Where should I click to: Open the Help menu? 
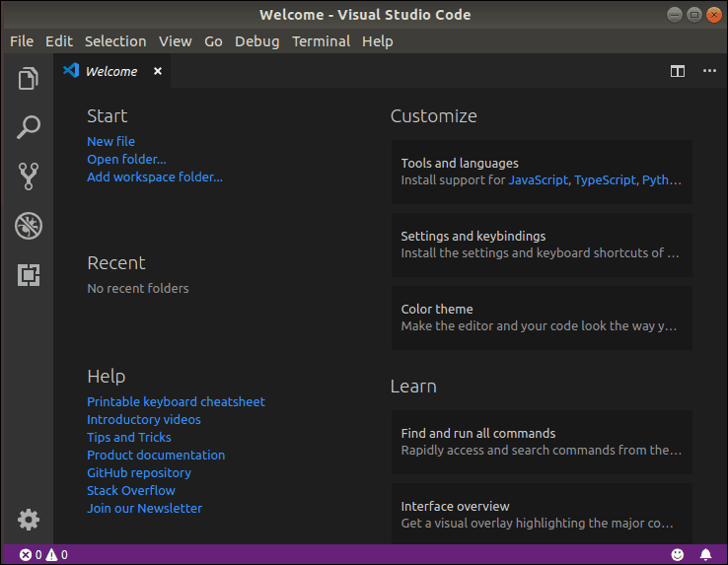point(378,41)
